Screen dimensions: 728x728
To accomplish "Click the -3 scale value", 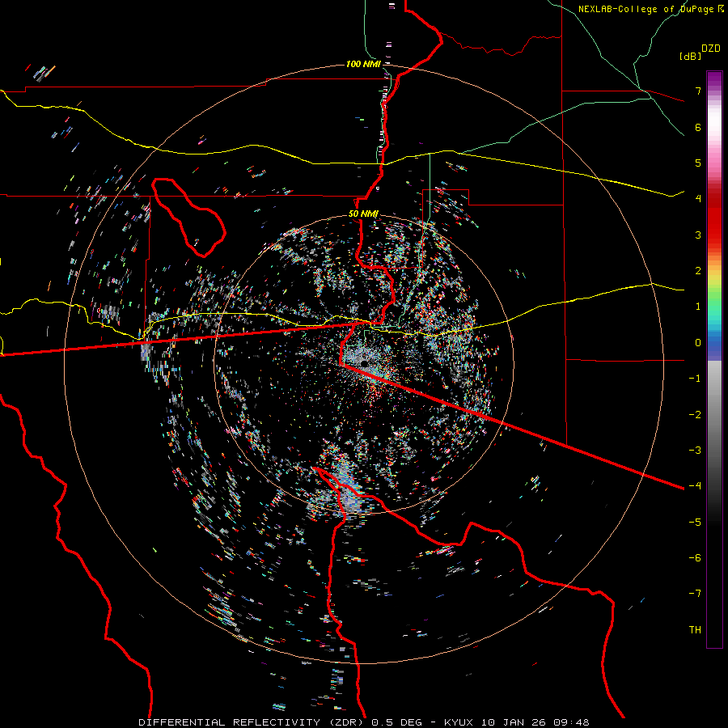I will click(695, 451).
